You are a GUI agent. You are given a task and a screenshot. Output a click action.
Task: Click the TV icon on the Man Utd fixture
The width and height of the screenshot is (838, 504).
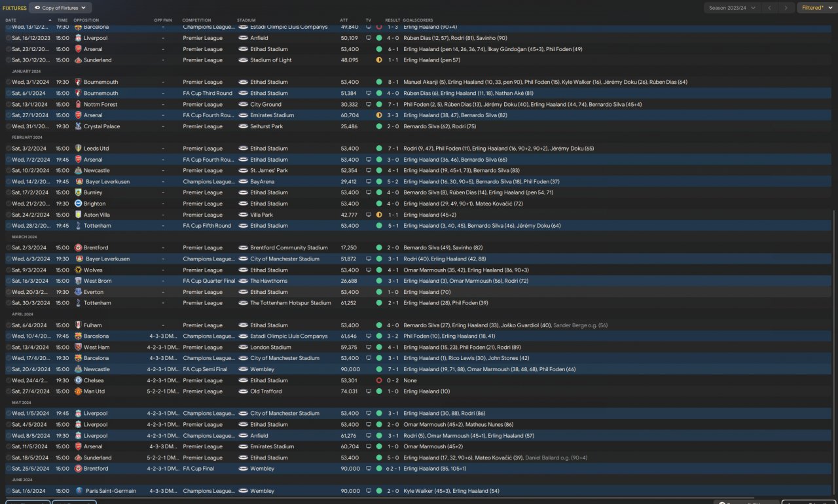point(369,391)
